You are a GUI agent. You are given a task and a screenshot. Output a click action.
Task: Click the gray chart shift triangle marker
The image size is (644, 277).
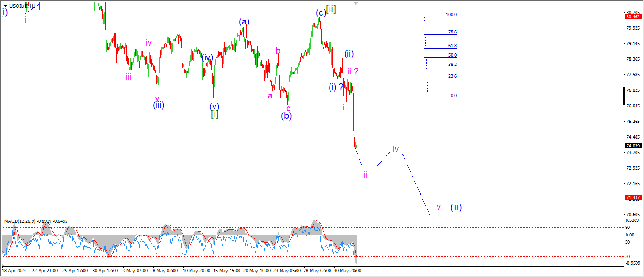(356, 3)
